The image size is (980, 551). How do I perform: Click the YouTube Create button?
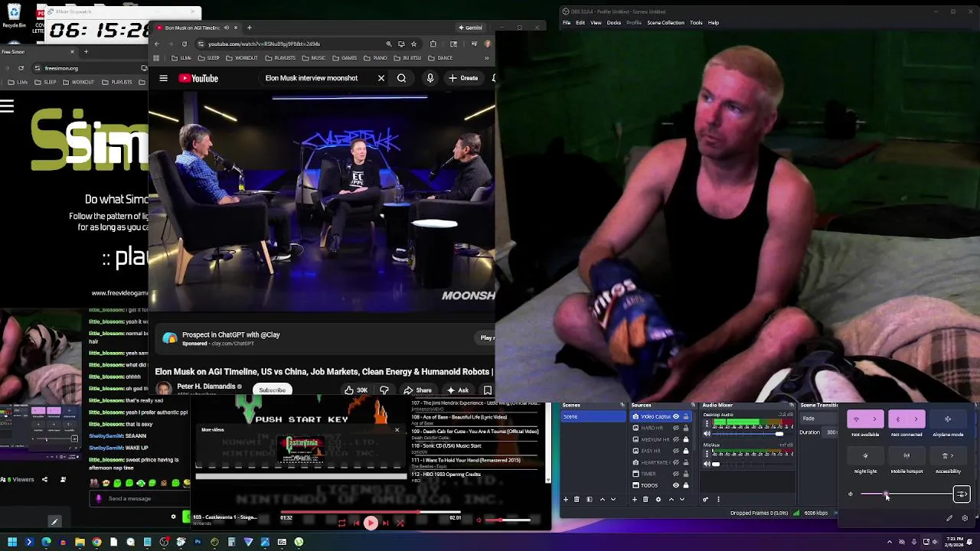(463, 78)
